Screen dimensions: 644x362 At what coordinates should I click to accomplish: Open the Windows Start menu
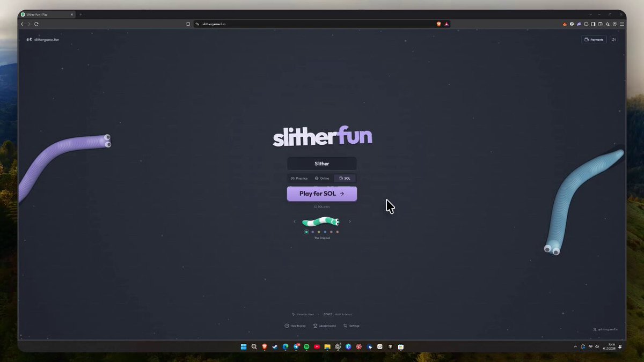click(244, 346)
